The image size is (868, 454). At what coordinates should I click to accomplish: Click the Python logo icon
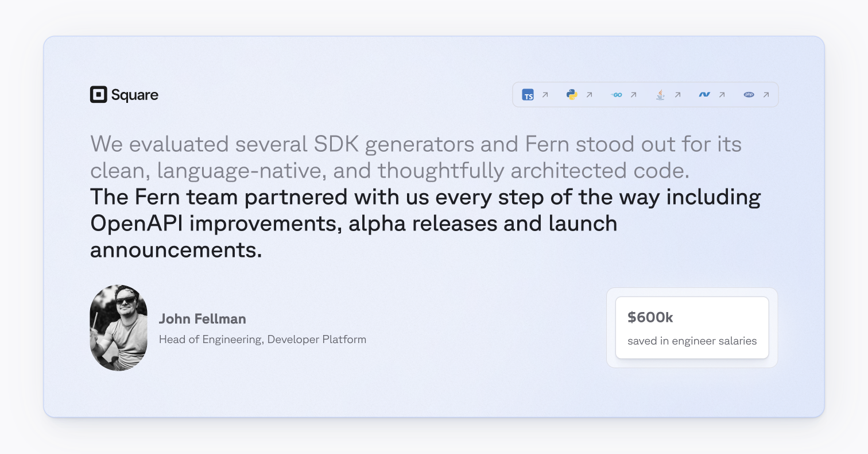[572, 95]
